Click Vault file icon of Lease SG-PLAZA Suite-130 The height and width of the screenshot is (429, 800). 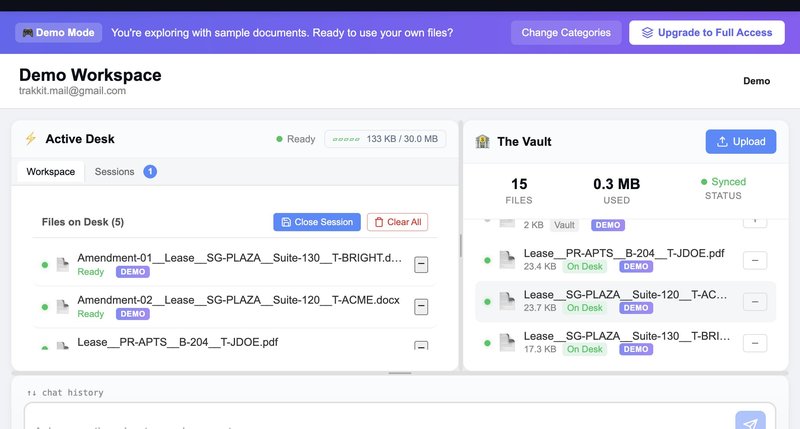click(x=507, y=342)
